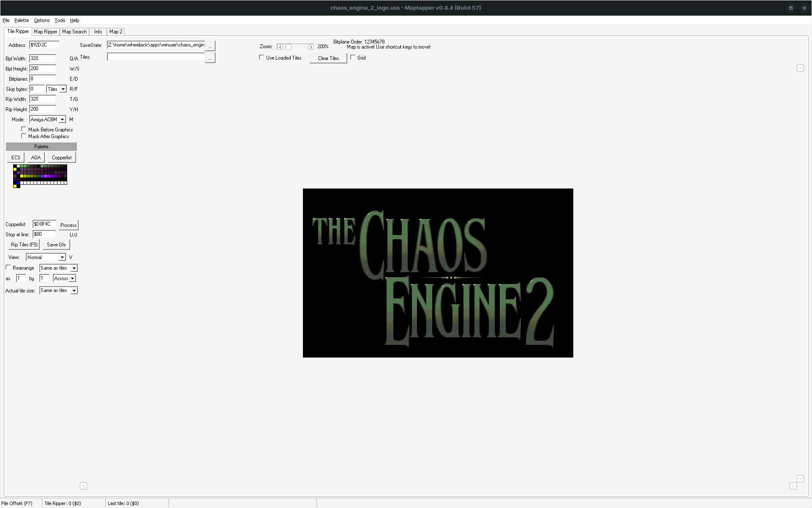
Task: Enable Mask Before Graphics checkbox
Action: [24, 129]
